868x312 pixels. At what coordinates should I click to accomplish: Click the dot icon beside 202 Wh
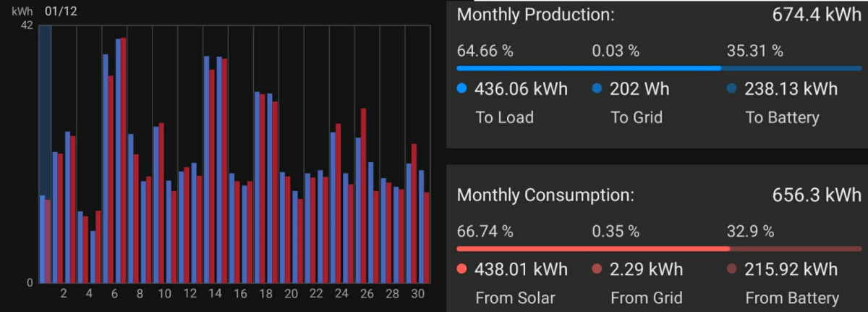click(x=597, y=89)
